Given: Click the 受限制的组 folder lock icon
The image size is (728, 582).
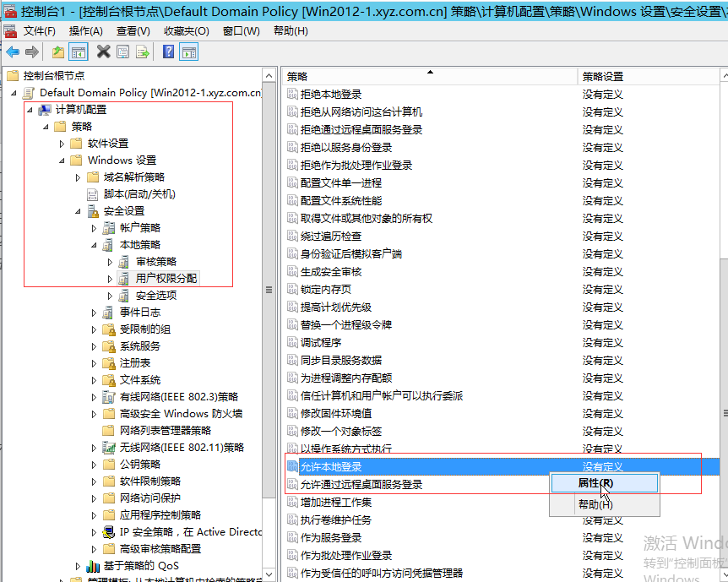Looking at the screenshot, I should [x=109, y=329].
